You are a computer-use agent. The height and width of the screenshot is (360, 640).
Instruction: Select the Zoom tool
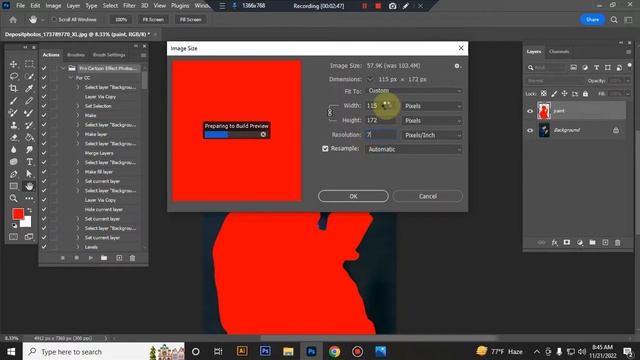[13, 199]
